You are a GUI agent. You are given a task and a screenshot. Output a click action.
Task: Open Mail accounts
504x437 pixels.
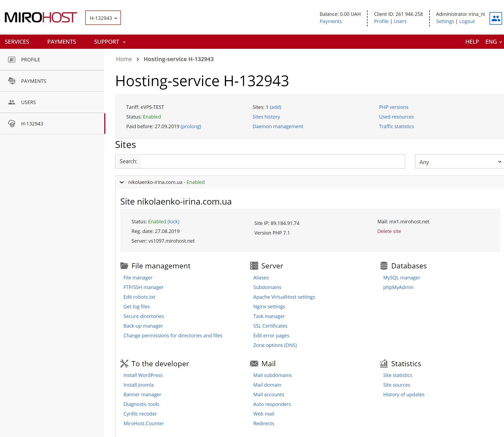(269, 394)
